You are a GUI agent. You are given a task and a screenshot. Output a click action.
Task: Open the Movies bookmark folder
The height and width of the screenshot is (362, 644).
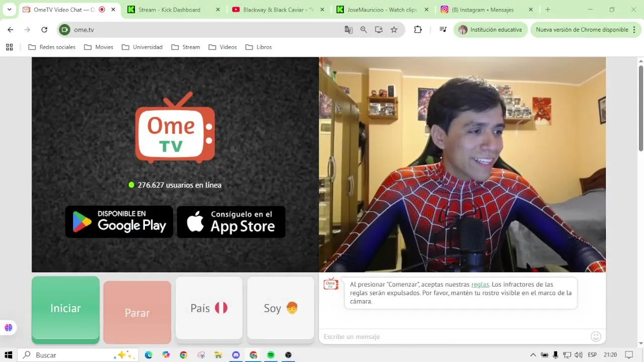(x=99, y=47)
